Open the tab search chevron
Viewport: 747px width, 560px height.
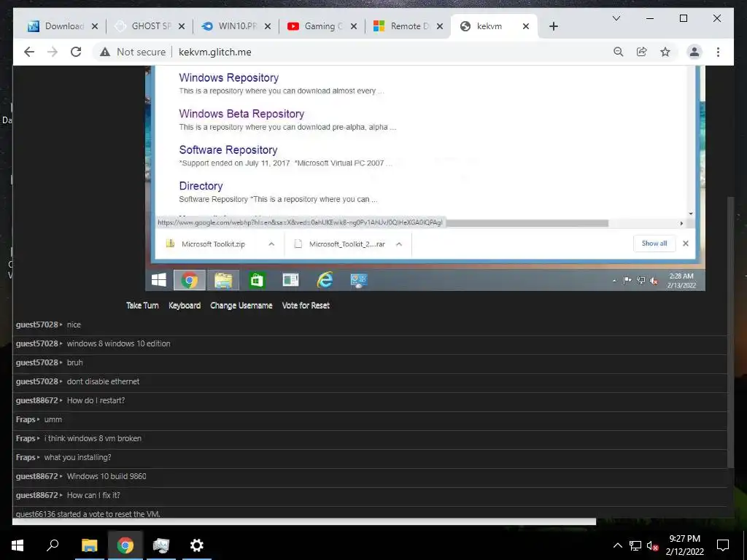click(x=616, y=18)
